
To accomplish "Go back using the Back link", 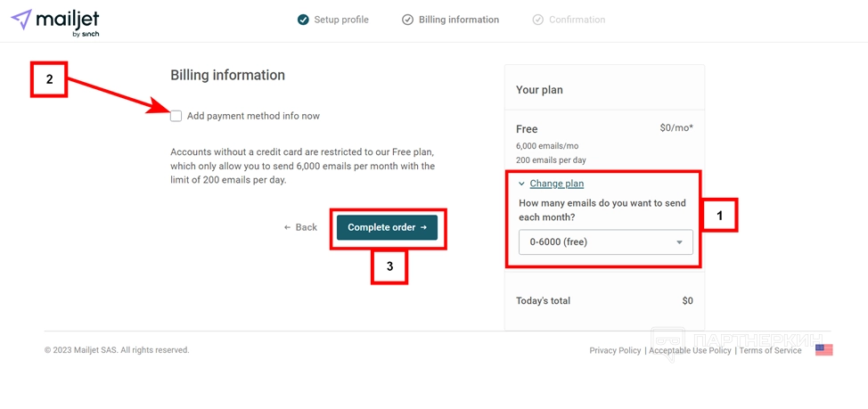I will pyautogui.click(x=300, y=227).
